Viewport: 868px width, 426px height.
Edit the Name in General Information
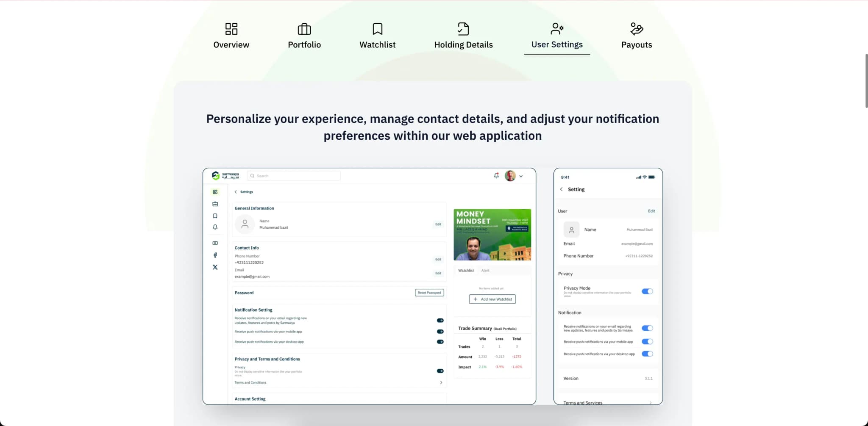coord(438,224)
